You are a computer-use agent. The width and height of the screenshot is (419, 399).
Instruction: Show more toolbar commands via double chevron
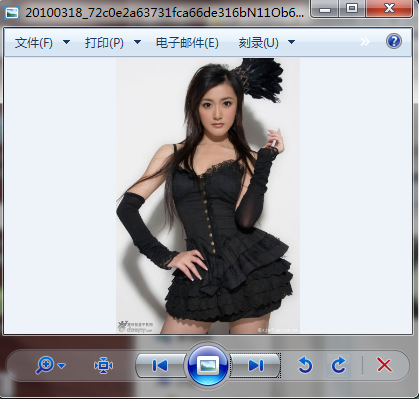(365, 42)
